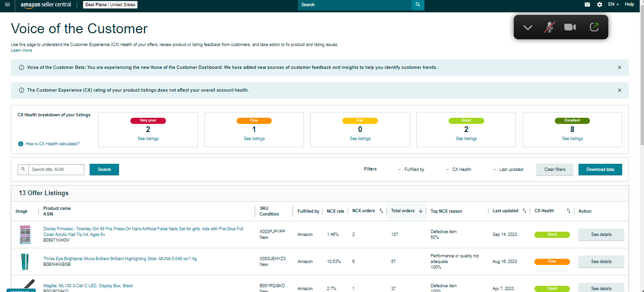Screen dimensions: 644x292
Task: Expand the Fulfilled by filter
Action: pos(411,170)
